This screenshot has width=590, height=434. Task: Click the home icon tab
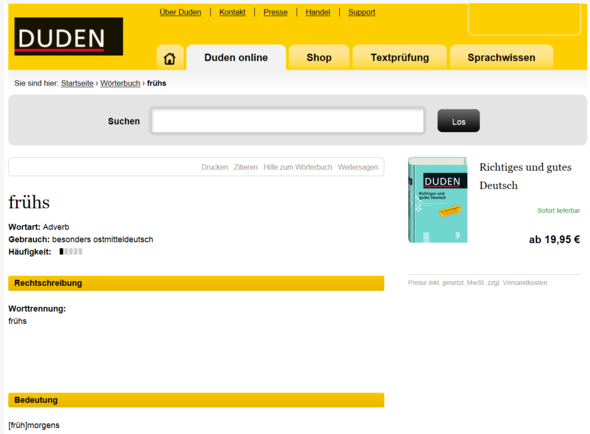170,58
